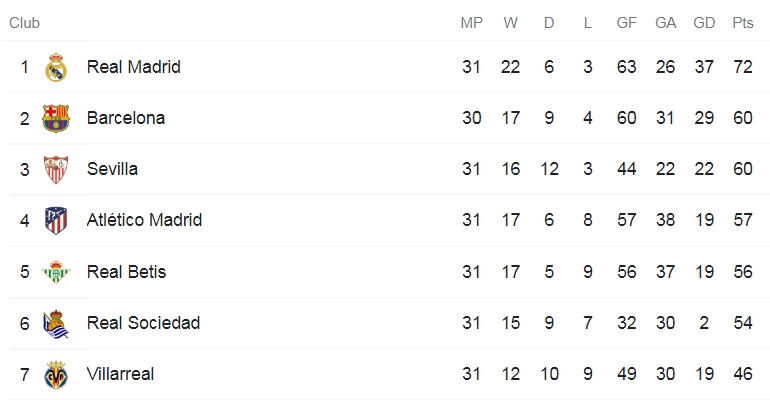770x400 pixels.
Task: Click the Real Betis green crest
Action: 56,271
